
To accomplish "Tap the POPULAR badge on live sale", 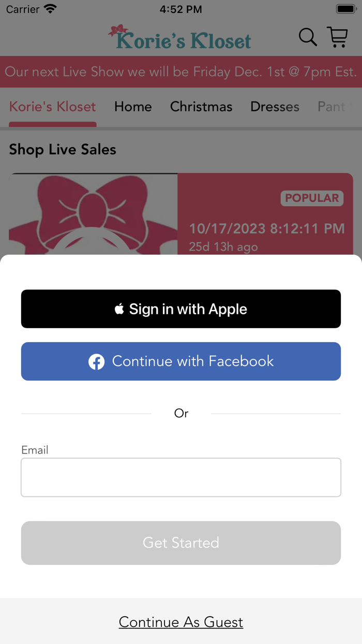I will click(312, 198).
